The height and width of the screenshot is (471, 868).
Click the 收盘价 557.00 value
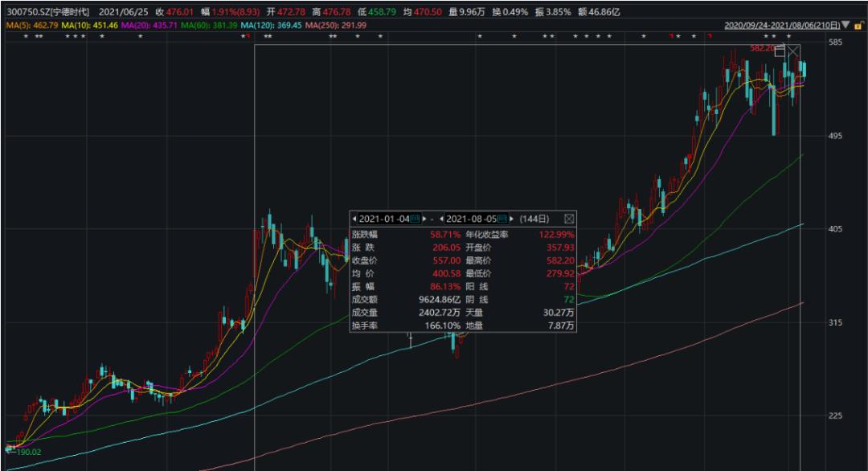pos(446,260)
